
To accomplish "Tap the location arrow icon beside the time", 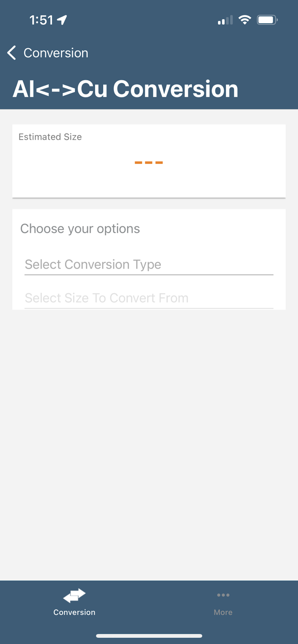I will [x=61, y=19].
